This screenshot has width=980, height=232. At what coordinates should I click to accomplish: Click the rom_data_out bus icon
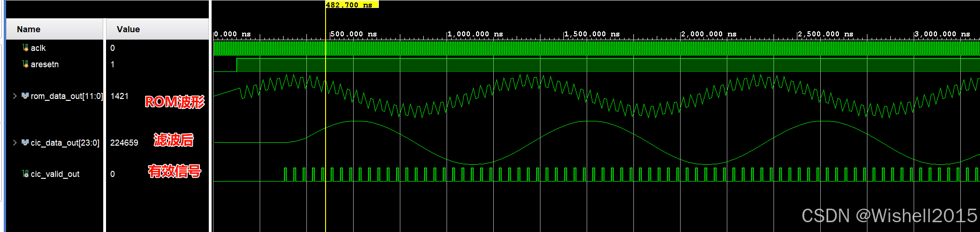coord(25,96)
